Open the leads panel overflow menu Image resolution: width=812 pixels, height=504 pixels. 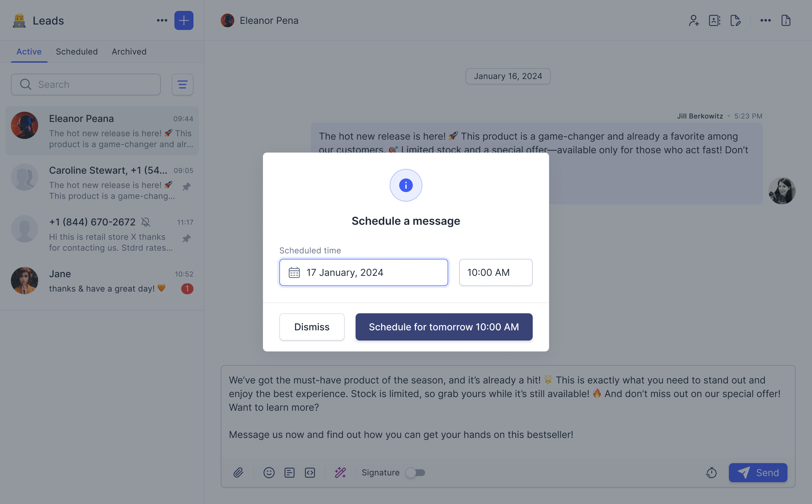(161, 20)
